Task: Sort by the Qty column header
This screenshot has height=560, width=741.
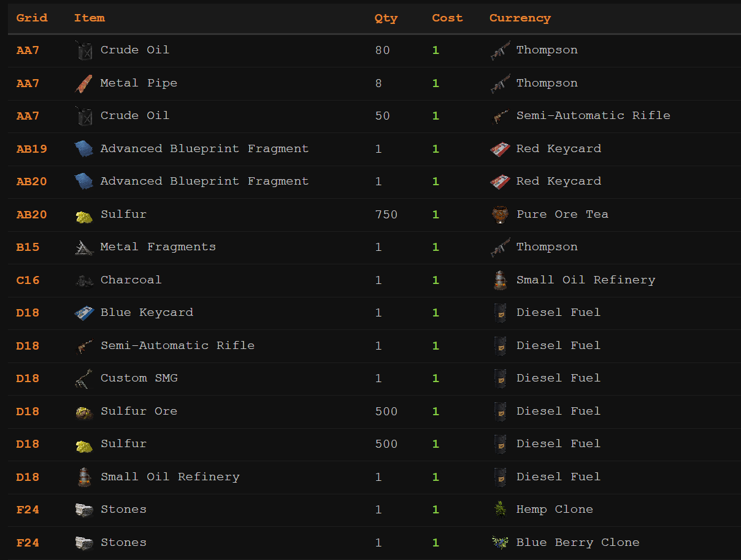Action: (x=386, y=18)
